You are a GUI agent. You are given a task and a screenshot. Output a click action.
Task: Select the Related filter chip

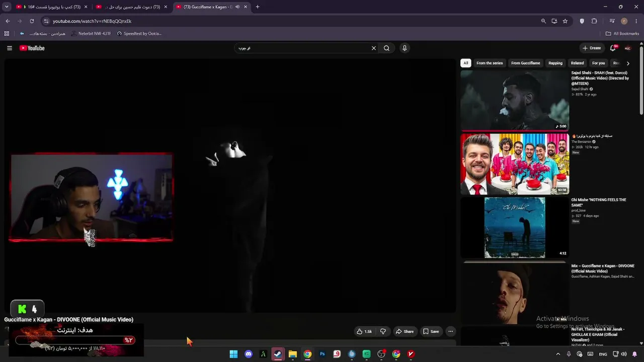(x=577, y=63)
